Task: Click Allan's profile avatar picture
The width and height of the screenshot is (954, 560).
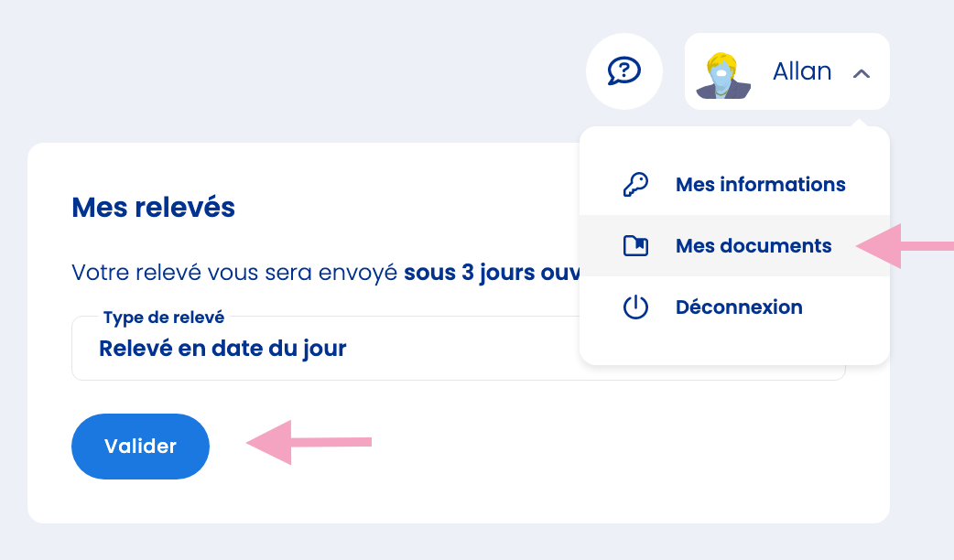Action: tap(723, 74)
